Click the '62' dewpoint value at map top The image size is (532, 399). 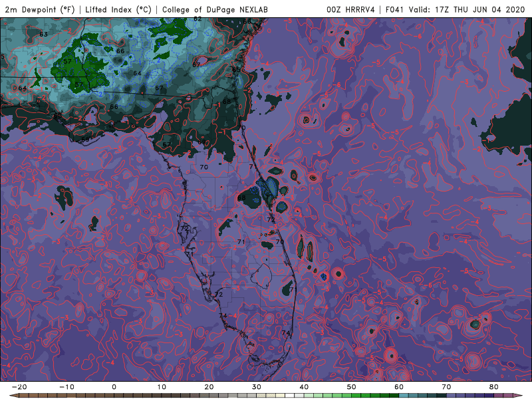[198, 19]
